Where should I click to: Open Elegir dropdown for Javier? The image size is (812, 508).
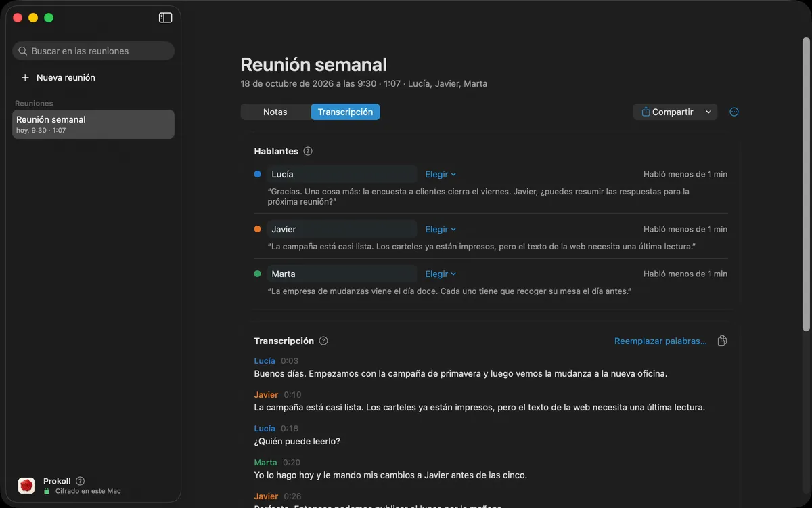pyautogui.click(x=441, y=229)
